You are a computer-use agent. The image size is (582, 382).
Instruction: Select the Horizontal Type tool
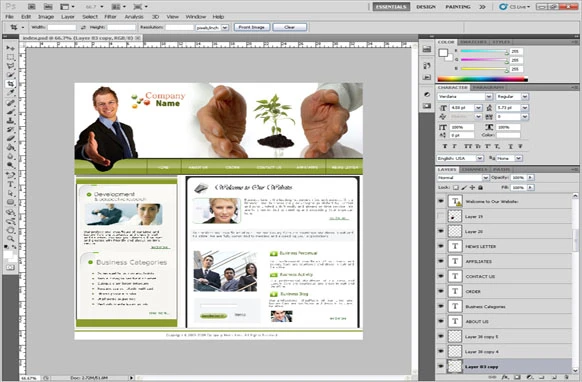(10, 184)
